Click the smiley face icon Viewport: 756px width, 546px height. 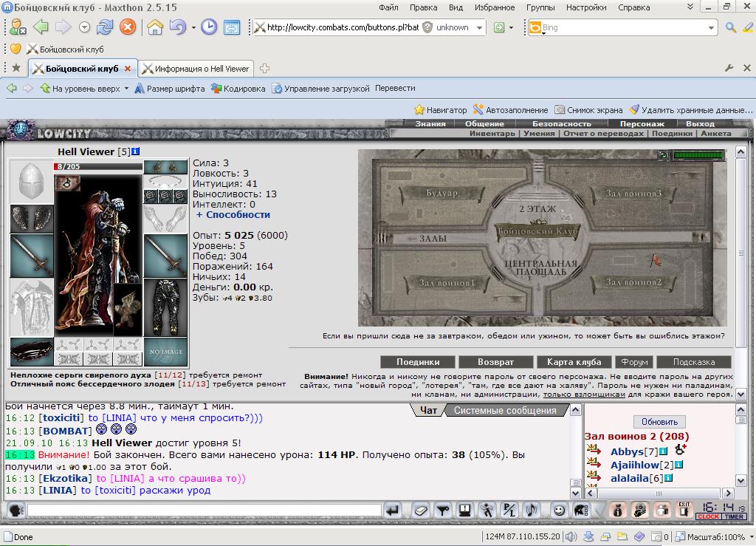(x=560, y=510)
